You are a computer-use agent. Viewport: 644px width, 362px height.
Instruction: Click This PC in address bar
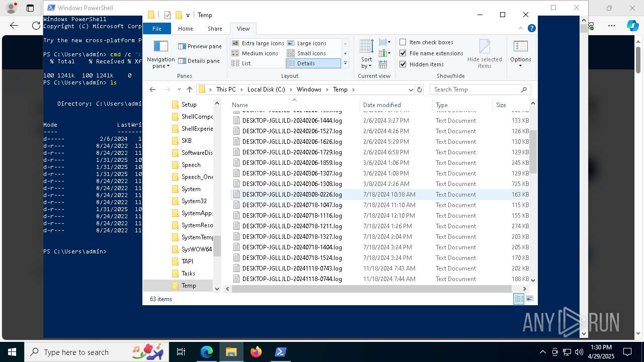point(225,89)
